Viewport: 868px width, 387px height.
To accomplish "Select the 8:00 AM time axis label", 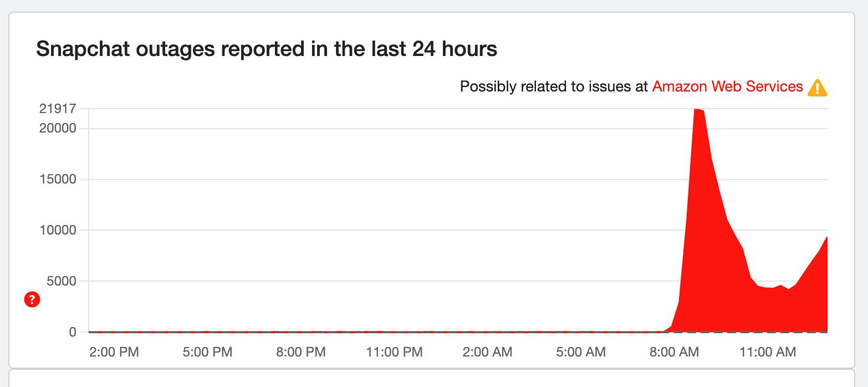I will (x=674, y=352).
